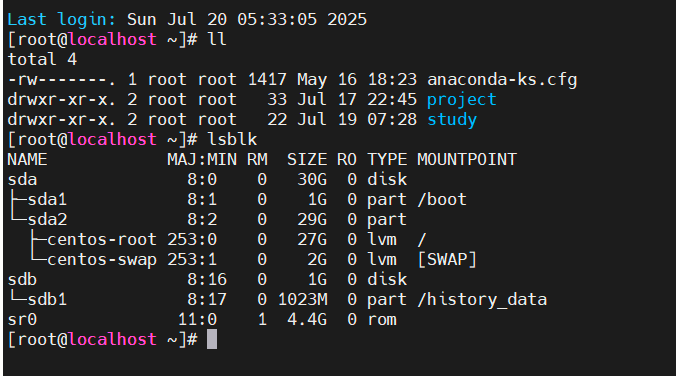676x376 pixels.
Task: Click the '-rw-------.' permissions string
Action: pyautogui.click(x=62, y=80)
